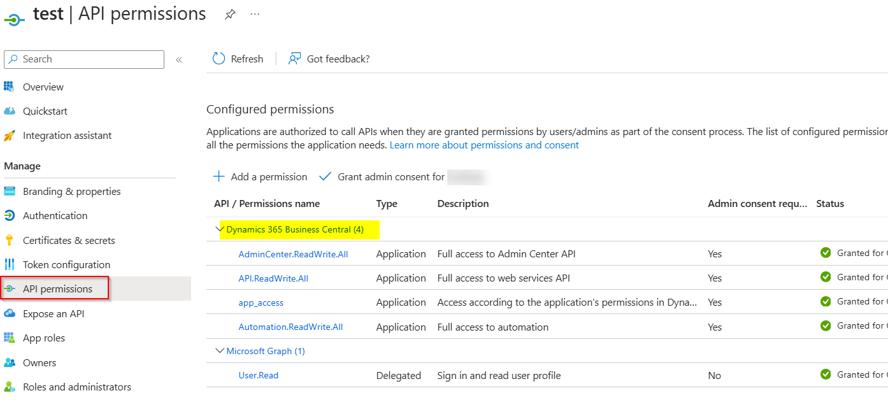
Task: Open Token configuration in the sidebar
Action: 64,265
